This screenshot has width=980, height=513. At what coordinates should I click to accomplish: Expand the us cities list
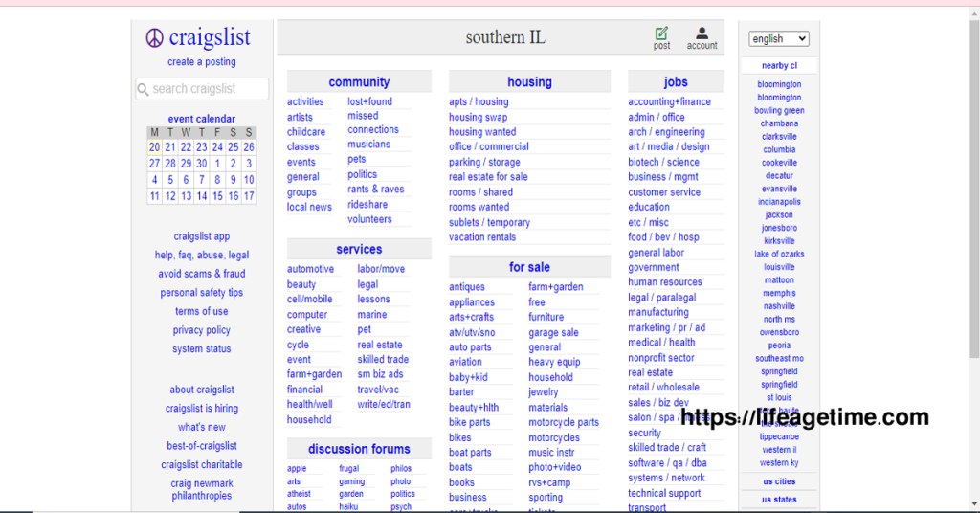pyautogui.click(x=779, y=481)
